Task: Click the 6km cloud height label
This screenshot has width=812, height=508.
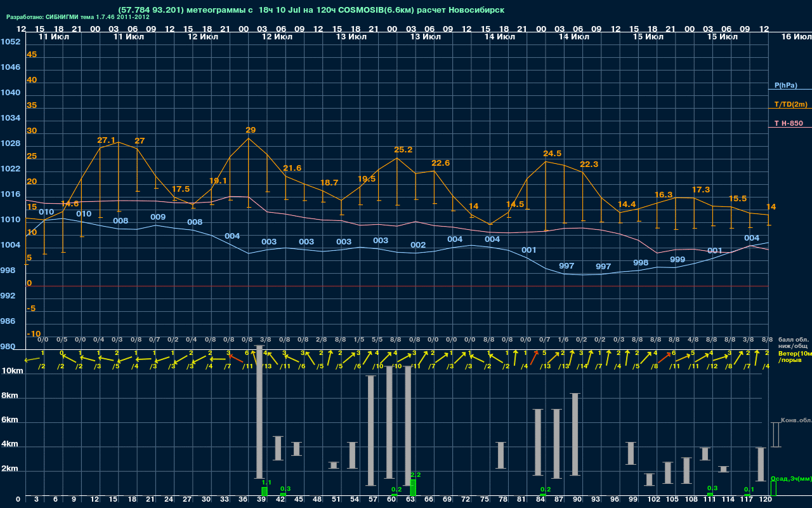Action: 8,420
